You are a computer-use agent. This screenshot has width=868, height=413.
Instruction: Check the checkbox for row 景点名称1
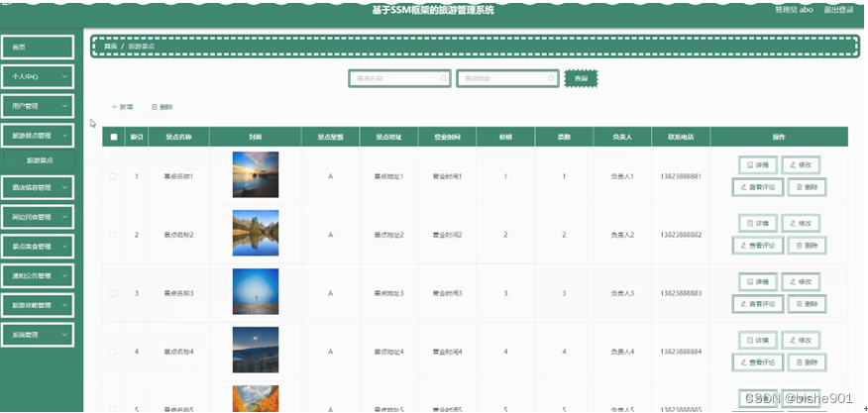(x=113, y=176)
